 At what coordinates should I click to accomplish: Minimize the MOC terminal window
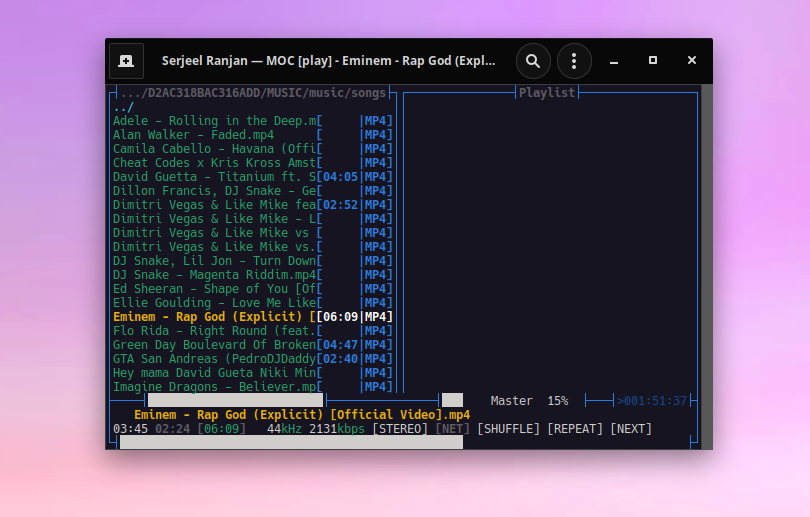coord(614,61)
